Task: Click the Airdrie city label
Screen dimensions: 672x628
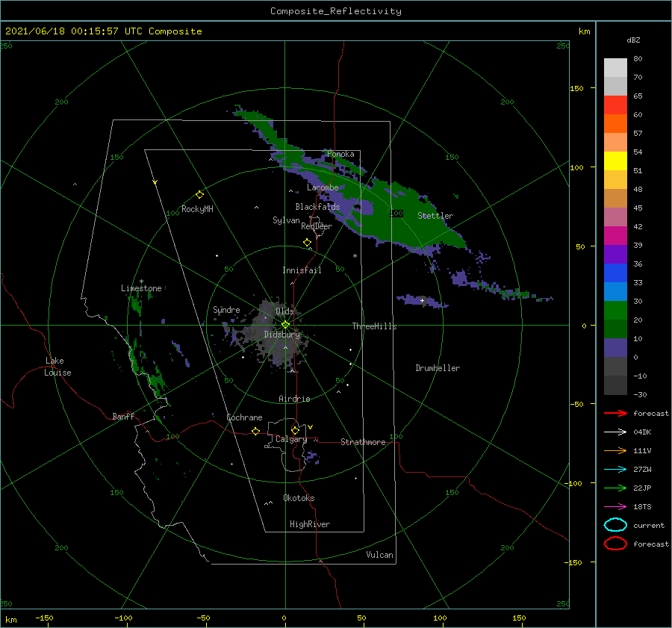Action: coord(294,399)
